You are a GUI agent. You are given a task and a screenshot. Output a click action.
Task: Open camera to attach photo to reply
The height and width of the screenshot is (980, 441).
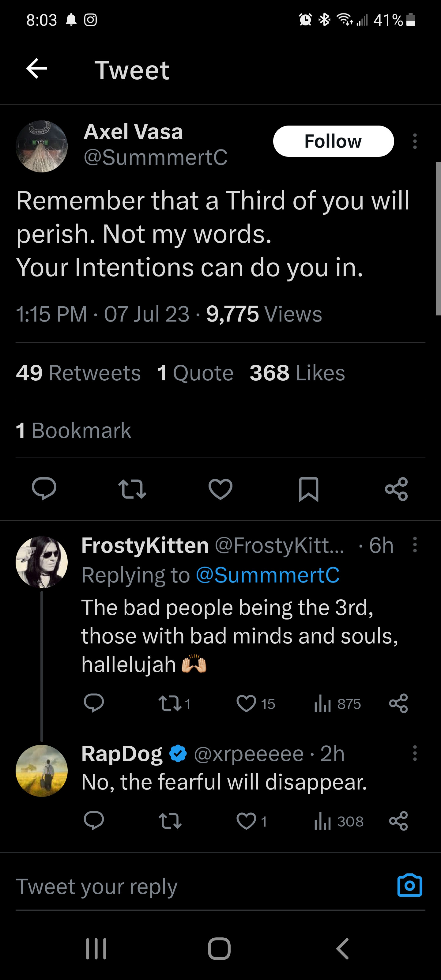click(409, 886)
